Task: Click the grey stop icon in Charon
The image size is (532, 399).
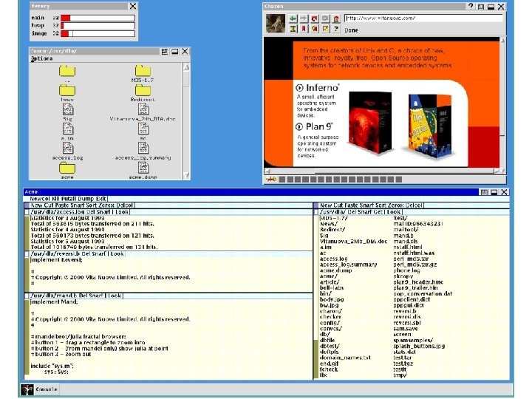Action: point(325,18)
